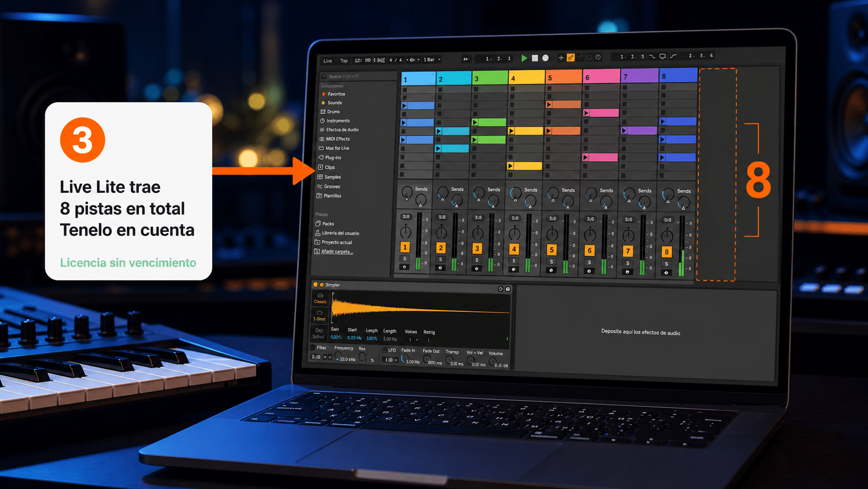The height and width of the screenshot is (489, 868).
Task: Click track 3 pan knob
Action: click(477, 233)
